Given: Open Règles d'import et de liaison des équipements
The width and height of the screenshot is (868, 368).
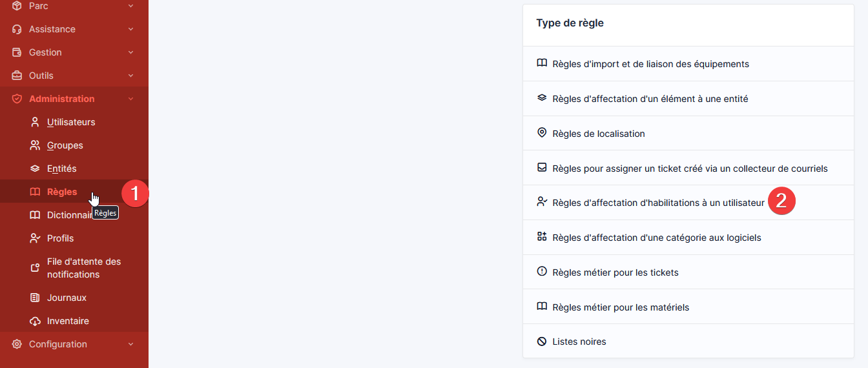Looking at the screenshot, I should 650,64.
